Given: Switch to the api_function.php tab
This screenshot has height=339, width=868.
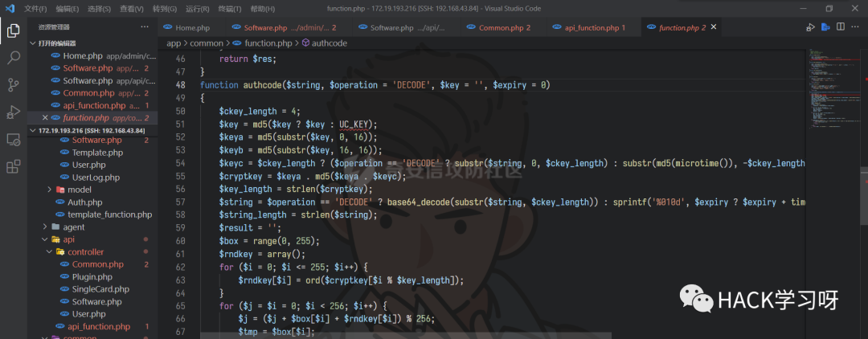Looking at the screenshot, I should [593, 27].
